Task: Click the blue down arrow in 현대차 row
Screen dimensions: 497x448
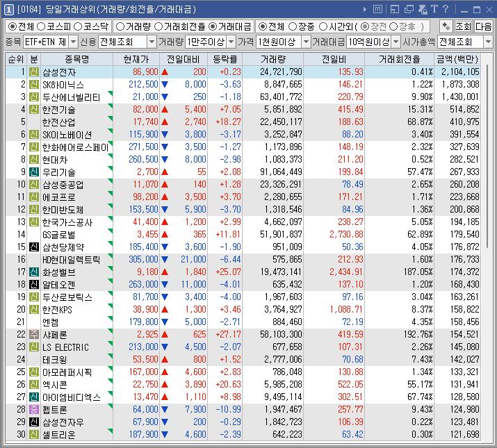Action: 165,159
